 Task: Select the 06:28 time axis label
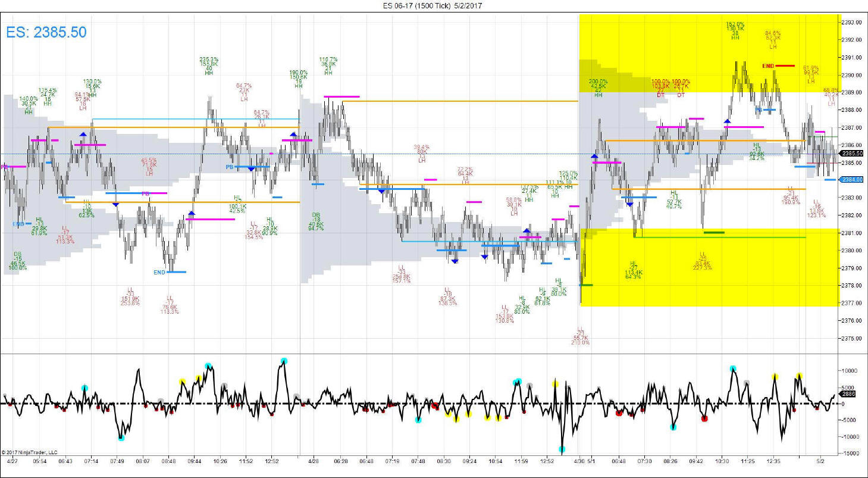click(341, 461)
